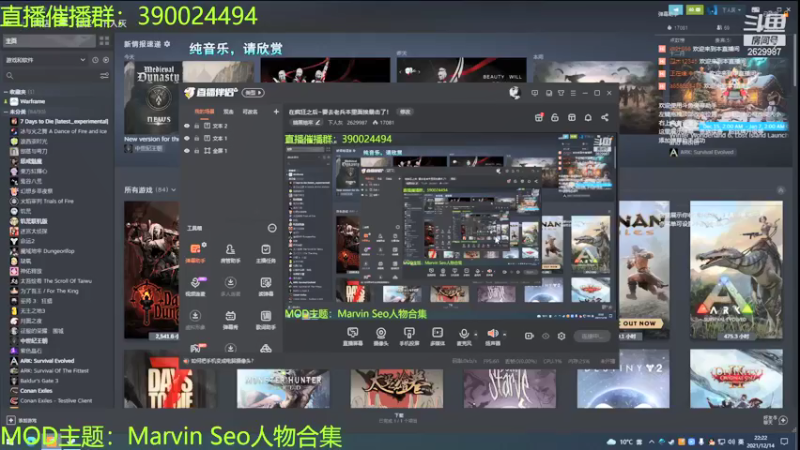Click the add game plus in Steam
Screen dimensions: 800x450
pyautogui.click(x=11, y=420)
